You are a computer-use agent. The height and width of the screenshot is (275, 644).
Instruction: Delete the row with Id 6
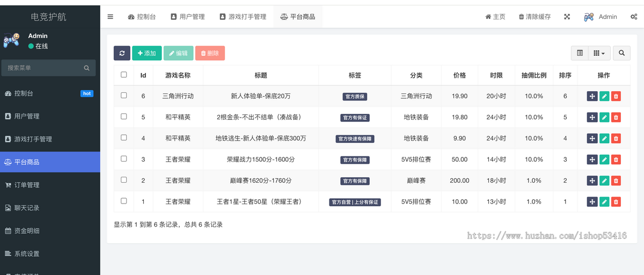[616, 96]
